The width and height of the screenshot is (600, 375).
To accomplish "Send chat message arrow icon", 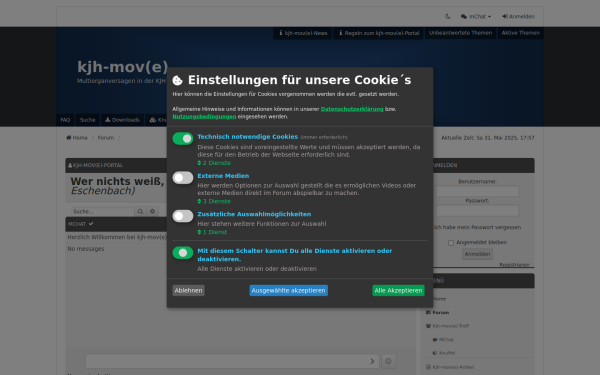I will pyautogui.click(x=372, y=361).
